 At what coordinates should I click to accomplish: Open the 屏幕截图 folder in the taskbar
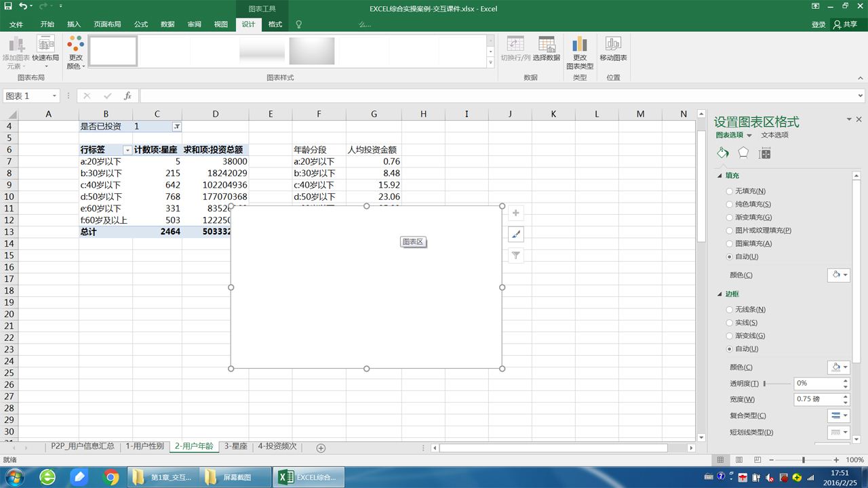click(235, 477)
